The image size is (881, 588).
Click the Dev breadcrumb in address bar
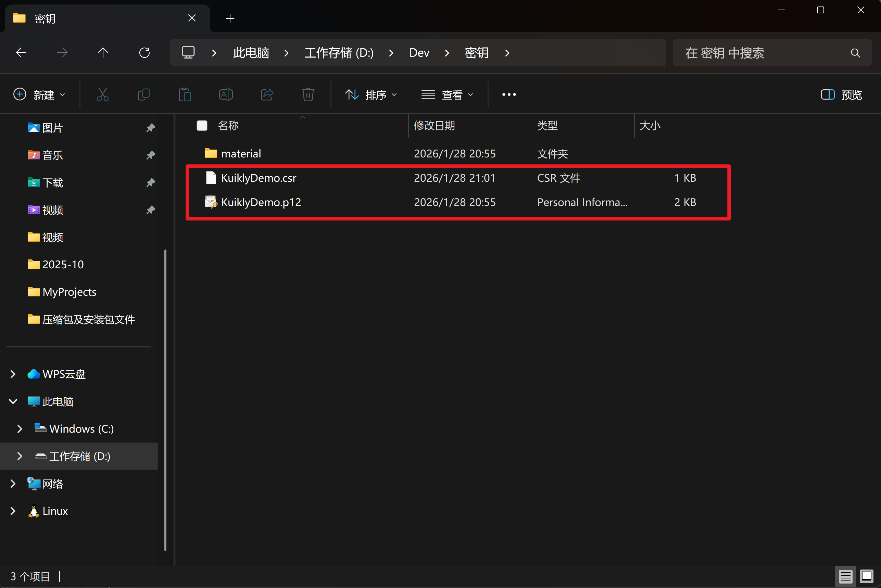pos(419,53)
